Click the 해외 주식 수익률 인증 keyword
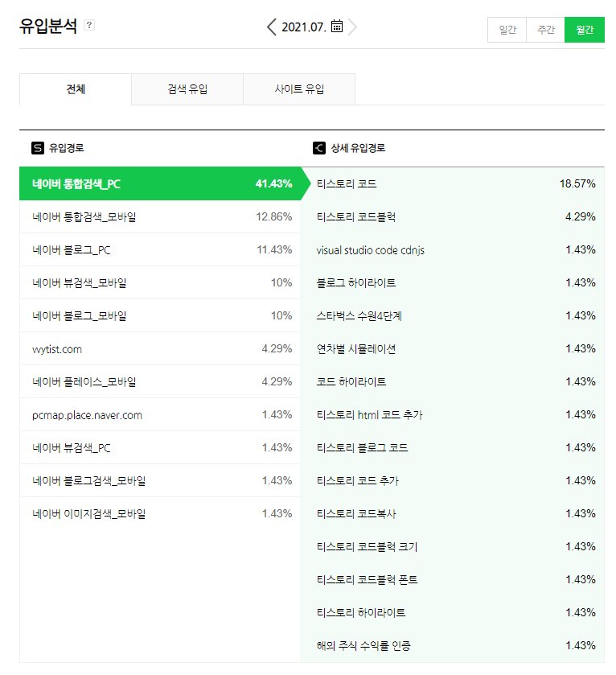616x675 pixels. (x=363, y=646)
